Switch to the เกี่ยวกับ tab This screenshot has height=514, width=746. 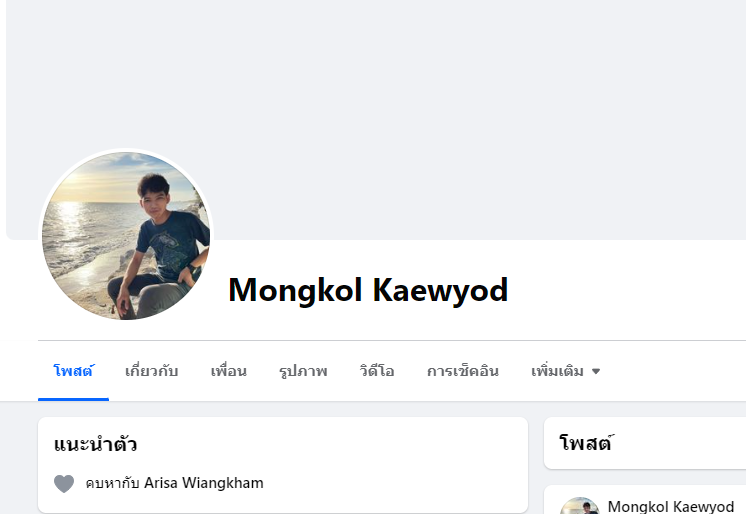tap(151, 371)
